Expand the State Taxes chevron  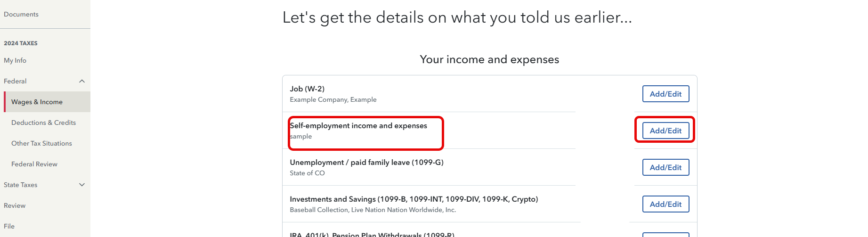click(82, 185)
